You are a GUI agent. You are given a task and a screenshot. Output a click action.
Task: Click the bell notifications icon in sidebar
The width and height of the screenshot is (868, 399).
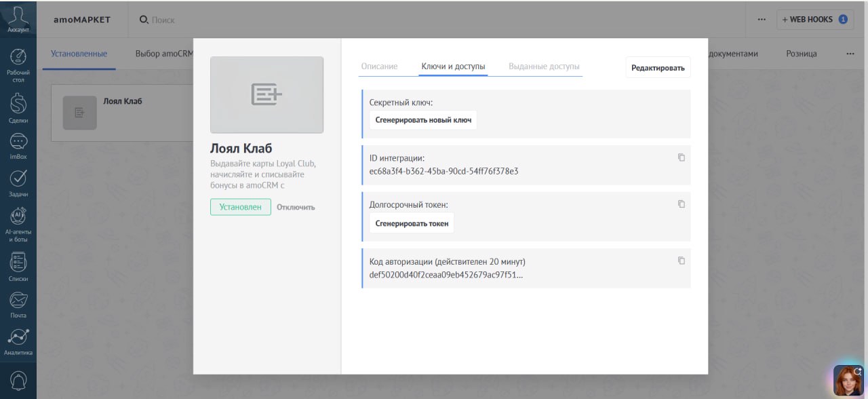(x=18, y=380)
